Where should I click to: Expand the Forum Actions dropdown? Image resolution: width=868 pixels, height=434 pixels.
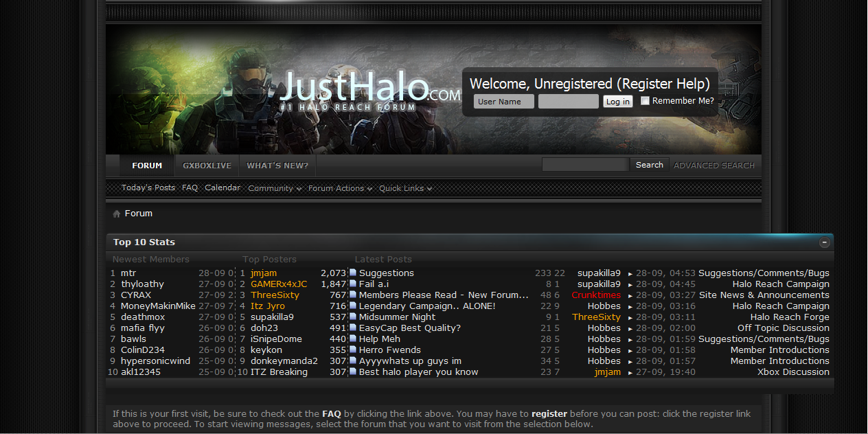tap(341, 188)
